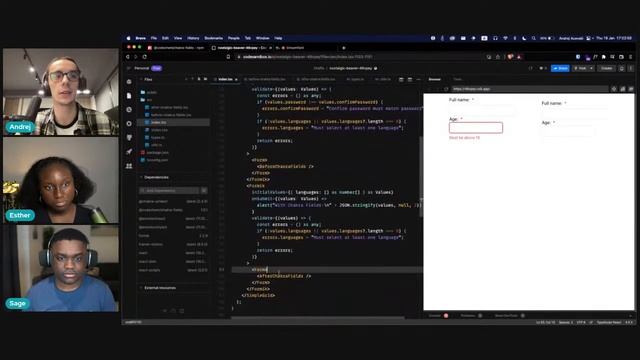The image size is (640, 360).
Task: Click the Create button
Action: click(606, 68)
